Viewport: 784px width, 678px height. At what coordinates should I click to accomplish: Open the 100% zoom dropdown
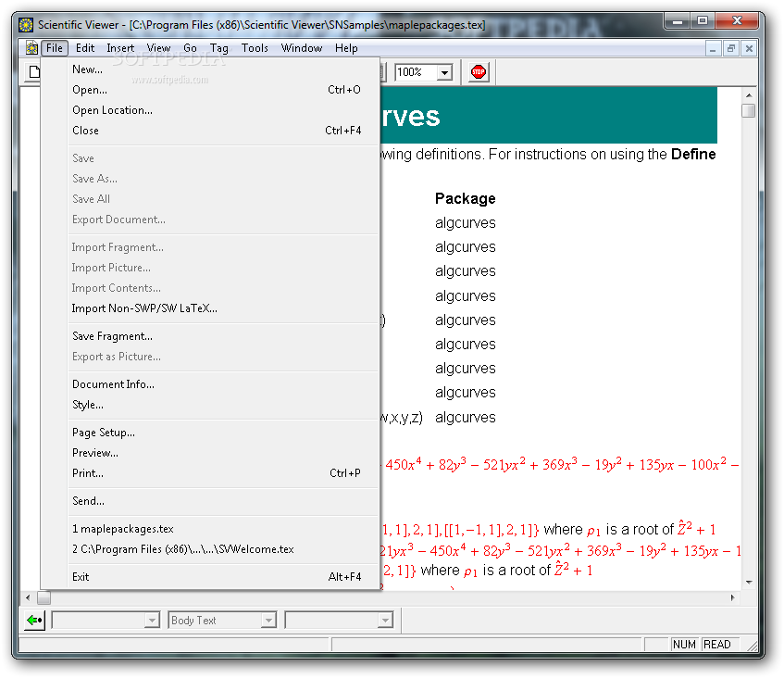click(444, 72)
